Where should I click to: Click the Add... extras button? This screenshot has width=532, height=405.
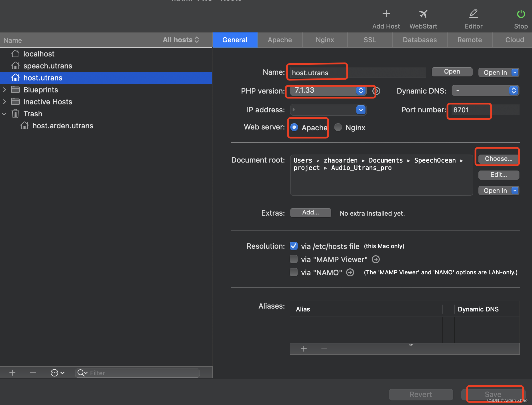point(310,212)
